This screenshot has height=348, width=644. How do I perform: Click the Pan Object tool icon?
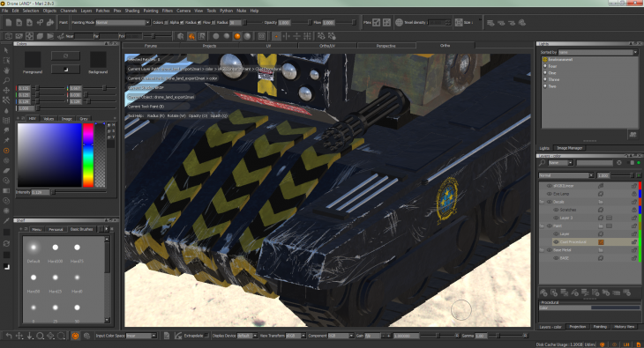pyautogui.click(x=6, y=90)
